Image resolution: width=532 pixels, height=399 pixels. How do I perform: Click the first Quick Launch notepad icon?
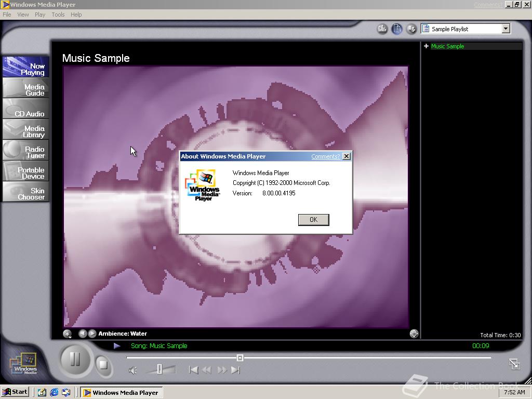point(42,392)
